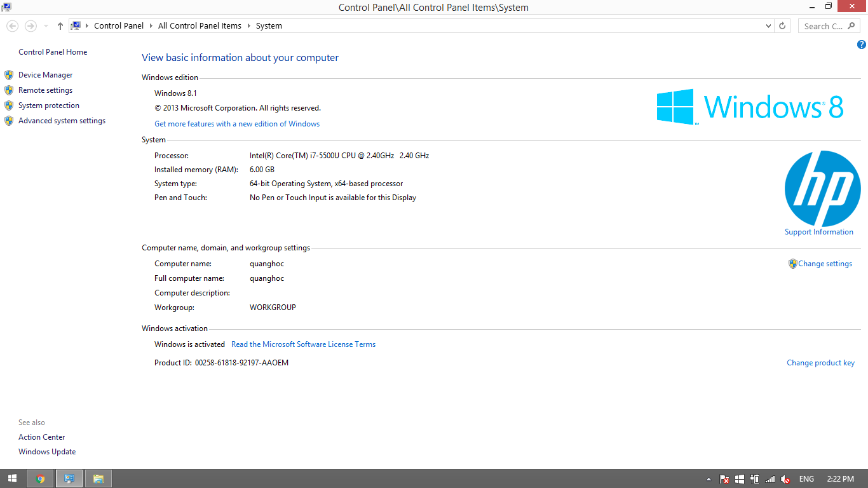Open muted volume tray icon
The height and width of the screenshot is (488, 868).
[785, 479]
